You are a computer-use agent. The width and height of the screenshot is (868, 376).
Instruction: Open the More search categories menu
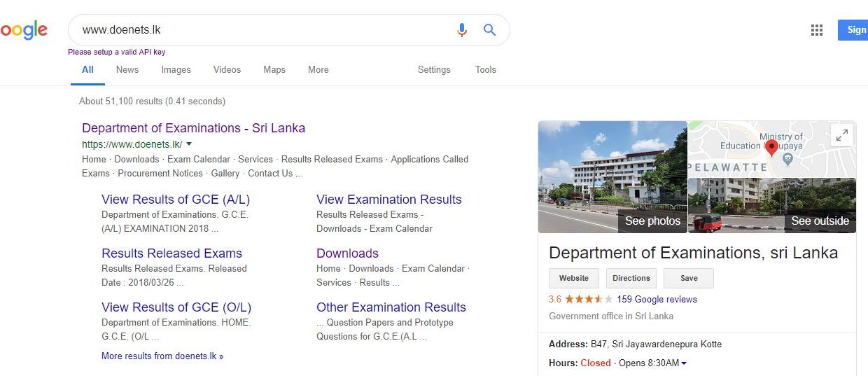click(318, 69)
